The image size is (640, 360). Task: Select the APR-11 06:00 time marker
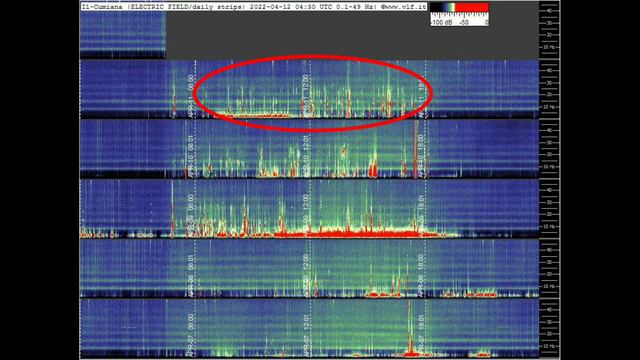[x=191, y=96]
